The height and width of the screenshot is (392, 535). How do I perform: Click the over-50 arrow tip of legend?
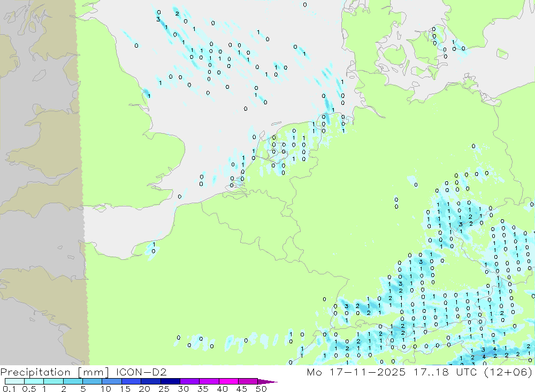pos(267,381)
